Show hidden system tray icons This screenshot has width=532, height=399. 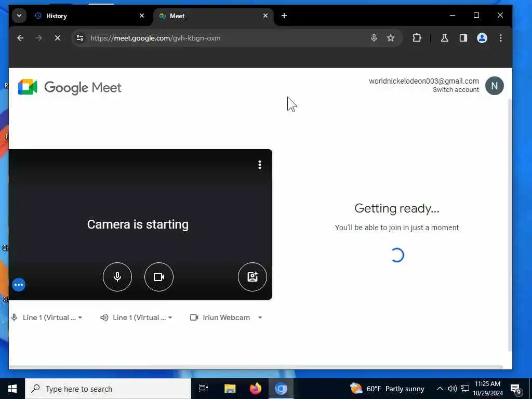point(440,389)
